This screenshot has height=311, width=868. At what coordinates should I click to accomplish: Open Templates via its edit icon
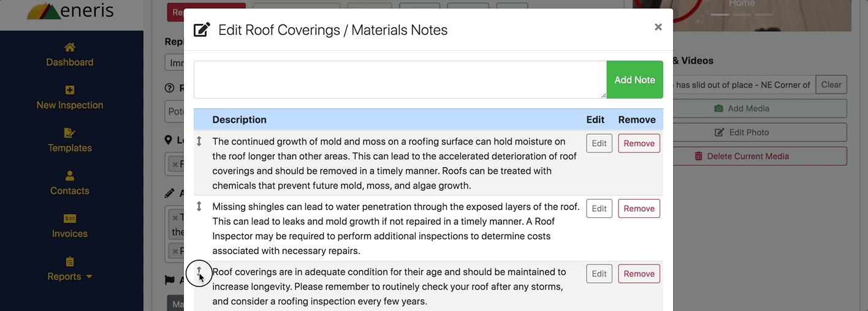coord(70,133)
